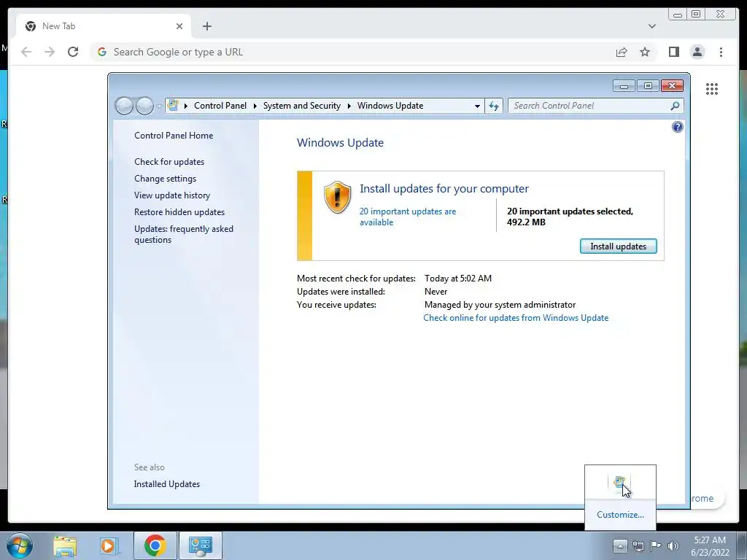This screenshot has height=560, width=747.
Task: Click the volume speaker tray icon
Action: 673,545
